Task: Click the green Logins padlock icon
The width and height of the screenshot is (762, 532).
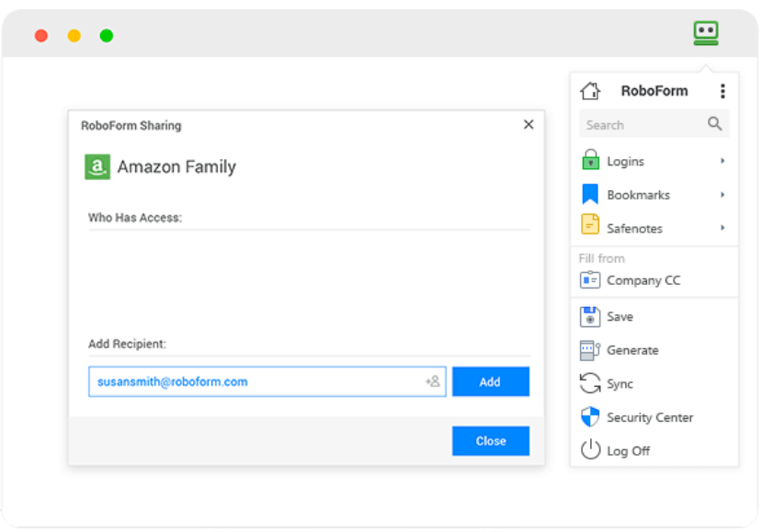Action: 590,160
